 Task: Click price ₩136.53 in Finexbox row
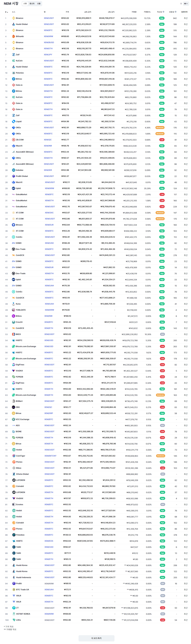67,535
